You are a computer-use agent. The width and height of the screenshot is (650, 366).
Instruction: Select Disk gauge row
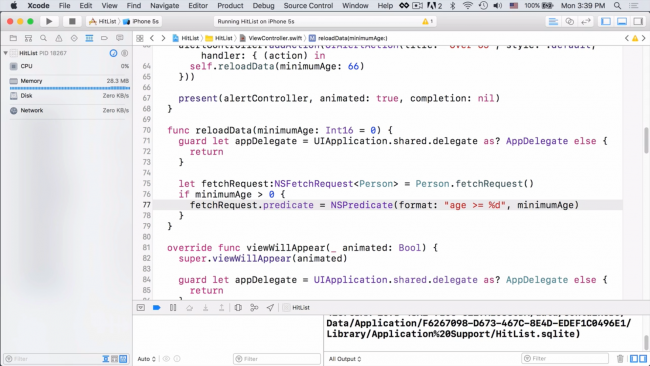tap(69, 96)
